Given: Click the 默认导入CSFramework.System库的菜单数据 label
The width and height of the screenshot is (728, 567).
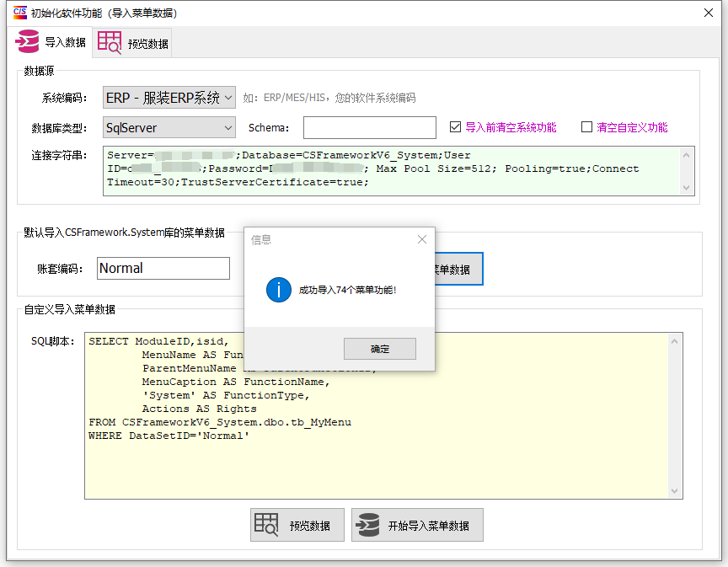Looking at the screenshot, I should click(125, 233).
